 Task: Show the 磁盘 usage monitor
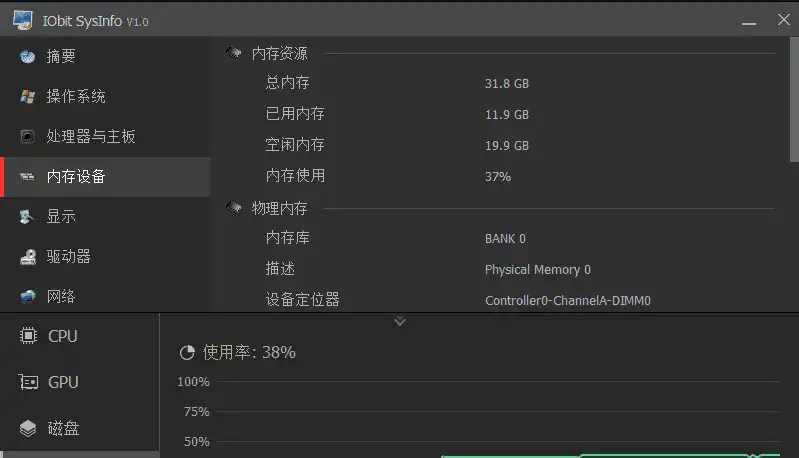click(79, 428)
